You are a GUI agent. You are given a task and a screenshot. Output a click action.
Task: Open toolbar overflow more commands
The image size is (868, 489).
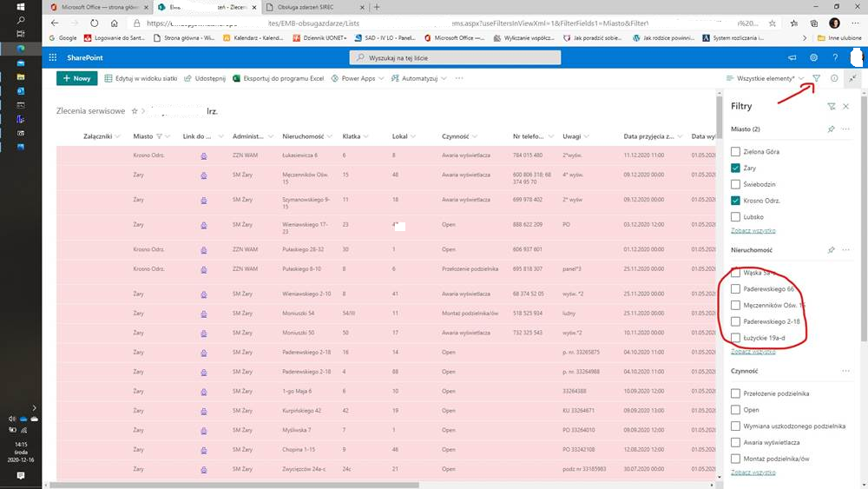click(x=459, y=78)
